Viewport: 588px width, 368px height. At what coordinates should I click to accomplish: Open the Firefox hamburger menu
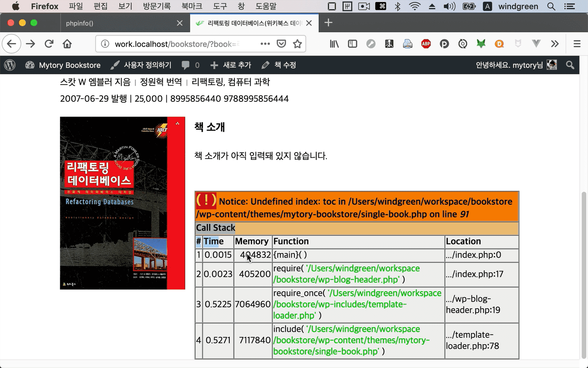[577, 44]
